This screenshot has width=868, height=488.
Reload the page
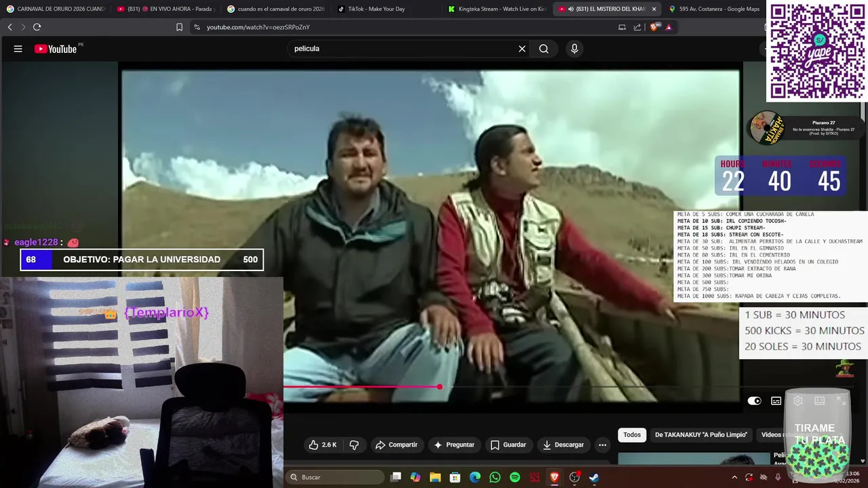coord(37,27)
